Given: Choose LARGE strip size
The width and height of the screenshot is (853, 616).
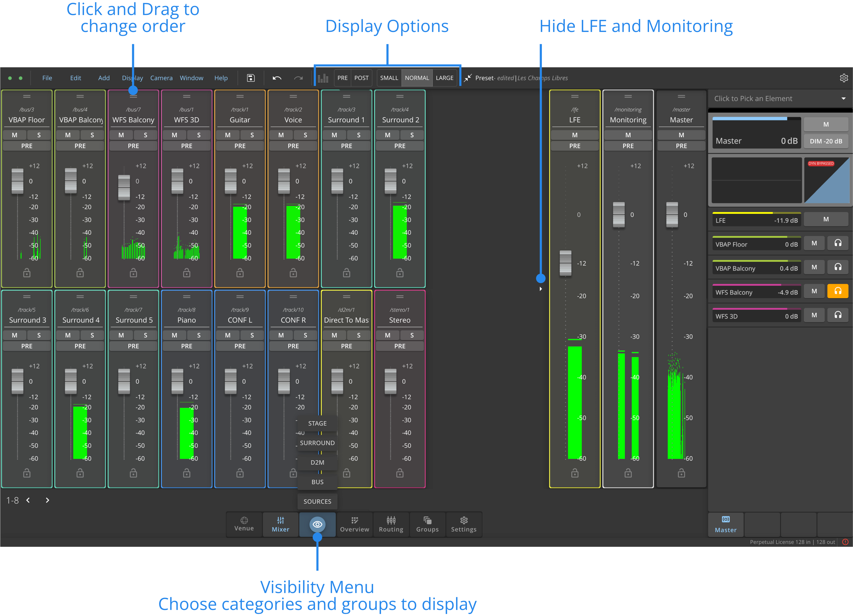Looking at the screenshot, I should [445, 78].
